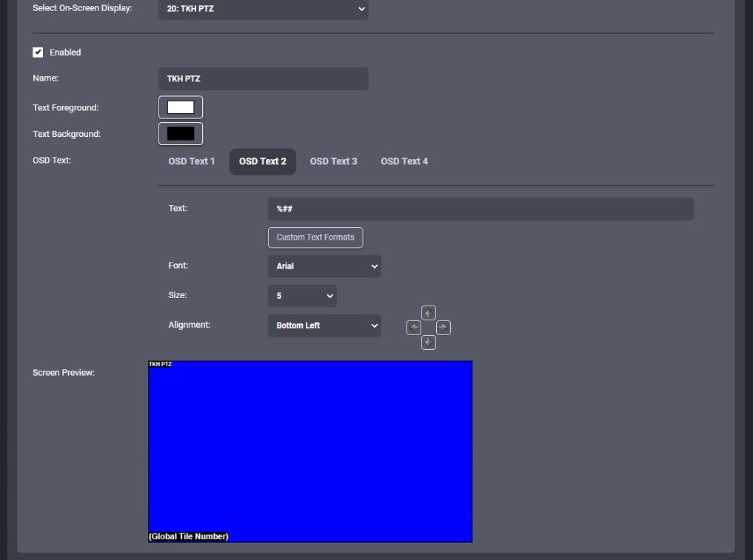The height and width of the screenshot is (560, 753).
Task: Click the Text Foreground: label
Action: [66, 108]
